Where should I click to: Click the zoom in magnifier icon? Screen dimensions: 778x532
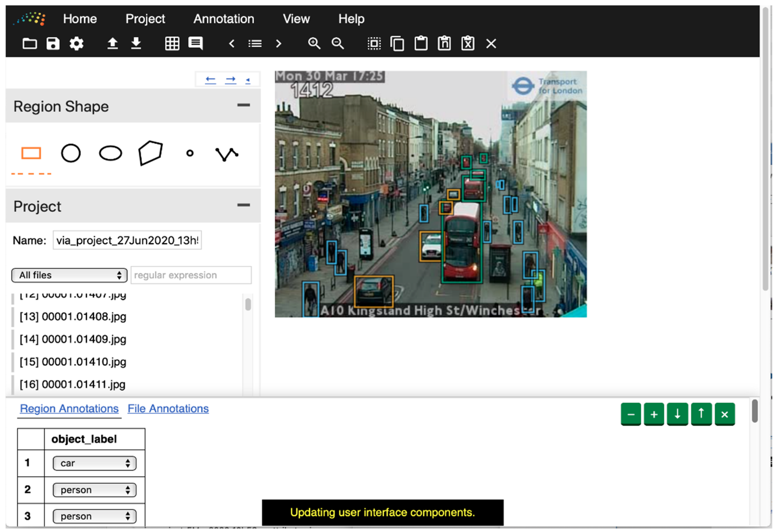[314, 43]
